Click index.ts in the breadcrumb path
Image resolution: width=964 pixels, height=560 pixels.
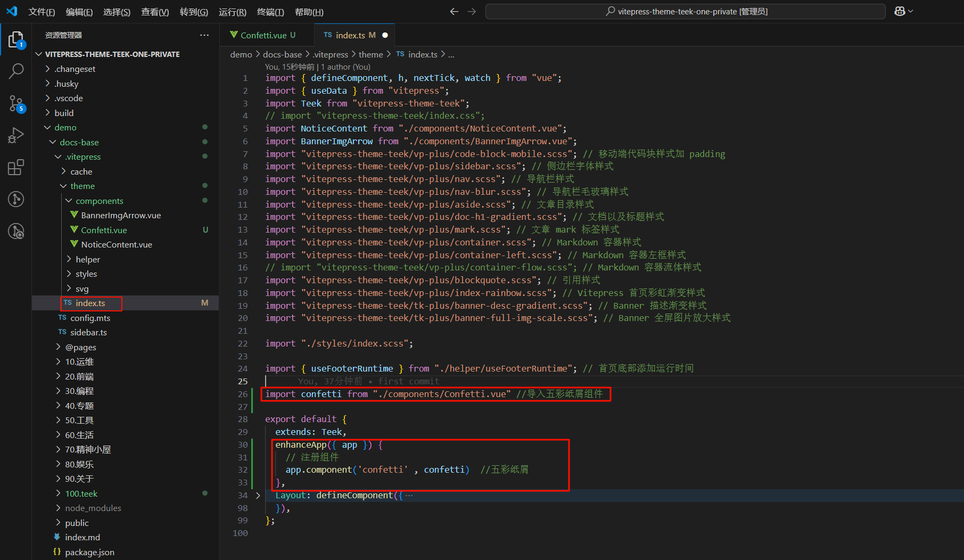click(417, 55)
